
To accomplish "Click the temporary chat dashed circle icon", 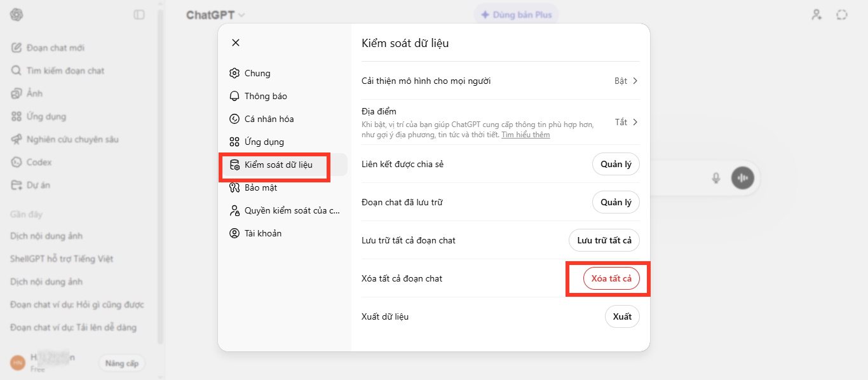I will (842, 15).
